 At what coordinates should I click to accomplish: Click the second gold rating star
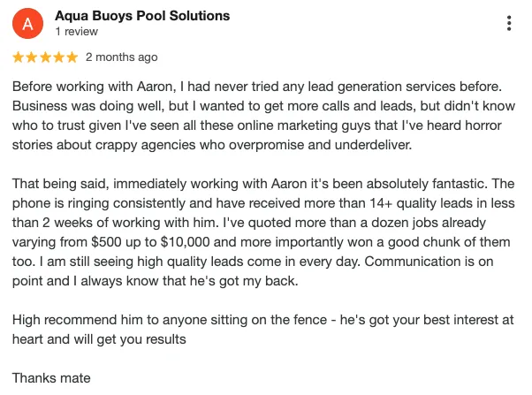coord(32,57)
